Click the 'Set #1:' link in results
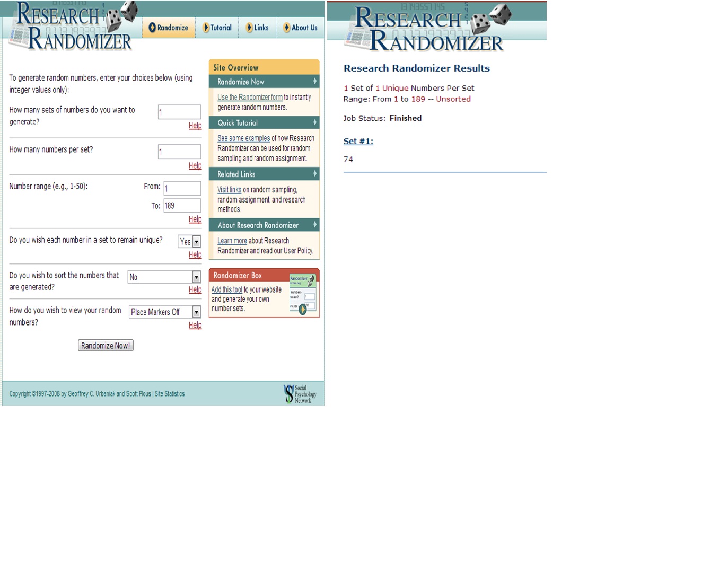728x563 pixels. (x=358, y=141)
